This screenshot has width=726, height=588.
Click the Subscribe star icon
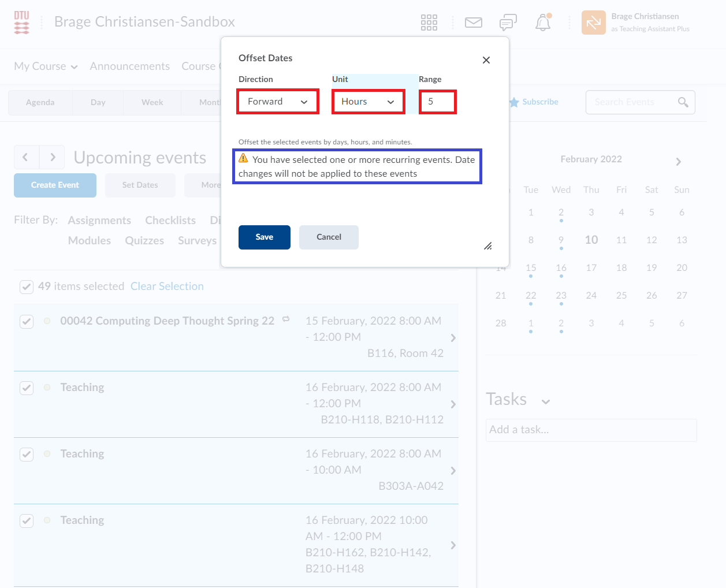pos(513,102)
